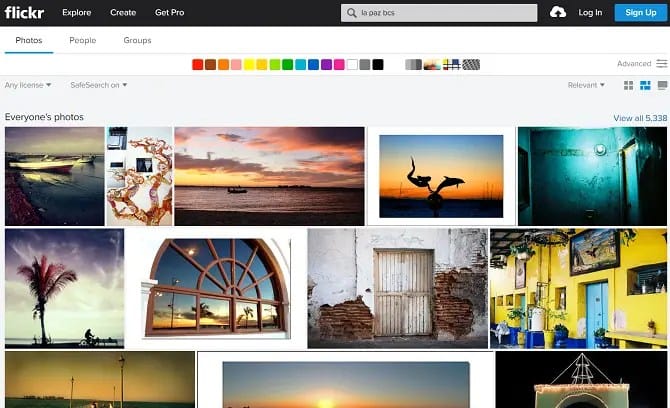Open the Advanced search filter icon
Viewport: 670px width, 408px height.
(662, 64)
